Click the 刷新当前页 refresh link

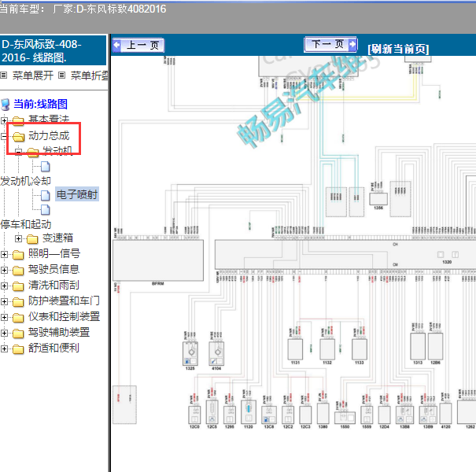tap(398, 49)
